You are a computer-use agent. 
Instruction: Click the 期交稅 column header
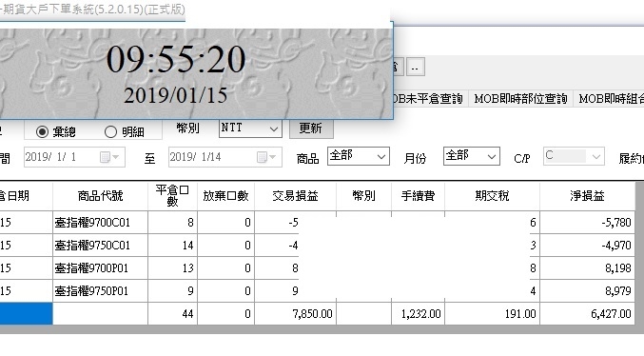coord(492,196)
